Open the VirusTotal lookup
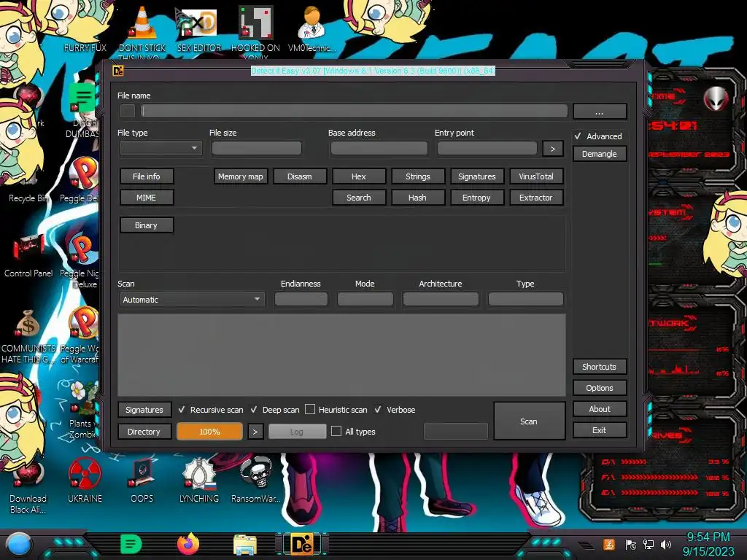The image size is (747, 560). click(536, 176)
